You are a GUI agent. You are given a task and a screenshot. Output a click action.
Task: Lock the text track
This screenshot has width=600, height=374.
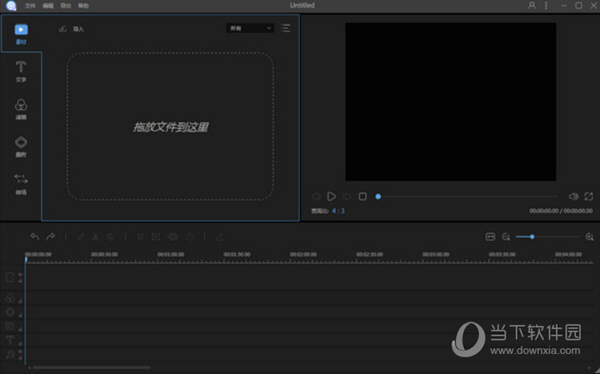click(x=20, y=344)
